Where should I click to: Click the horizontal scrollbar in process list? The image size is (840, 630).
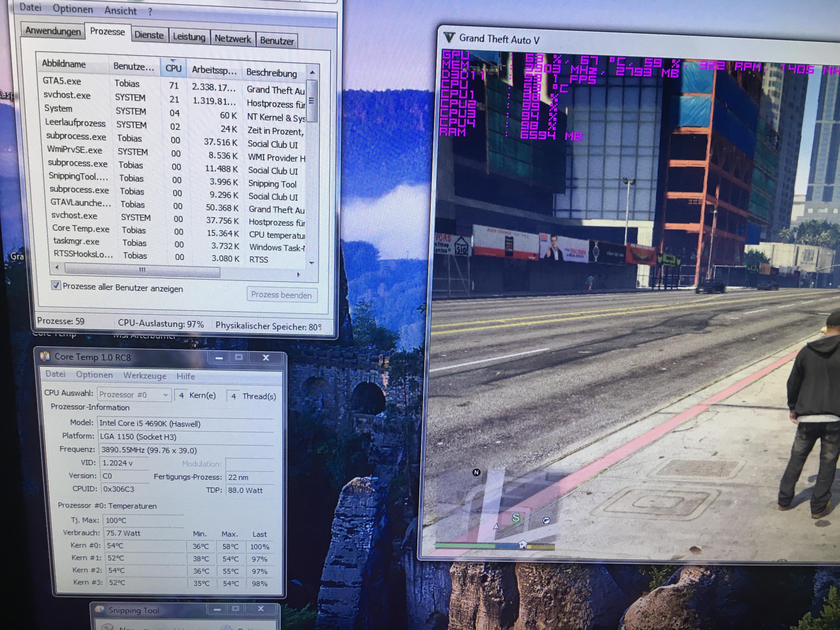click(142, 270)
